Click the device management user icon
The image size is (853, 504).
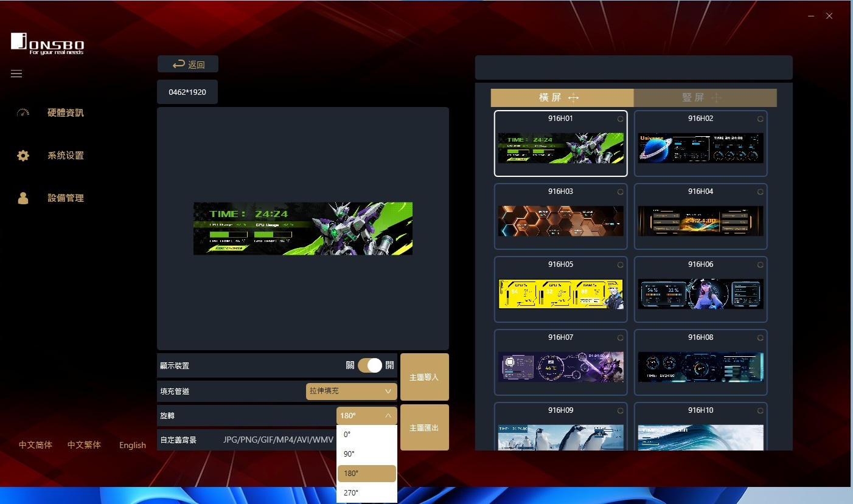[x=23, y=198]
